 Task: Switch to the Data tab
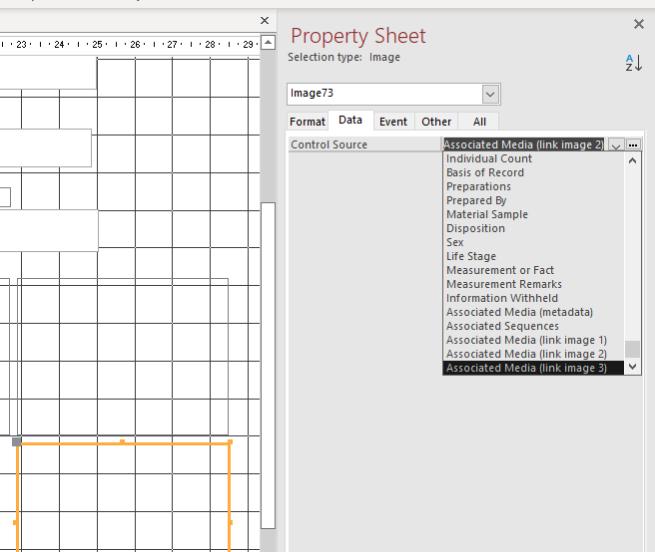click(350, 120)
